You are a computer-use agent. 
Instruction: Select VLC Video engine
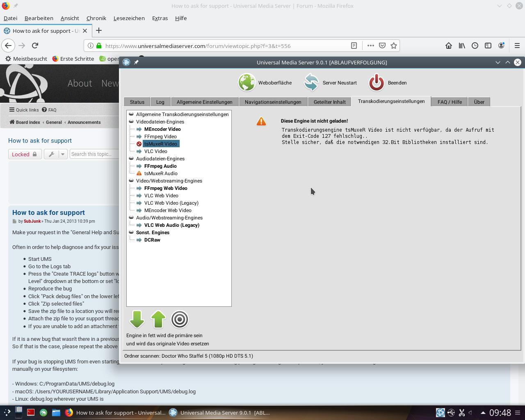pos(155,151)
